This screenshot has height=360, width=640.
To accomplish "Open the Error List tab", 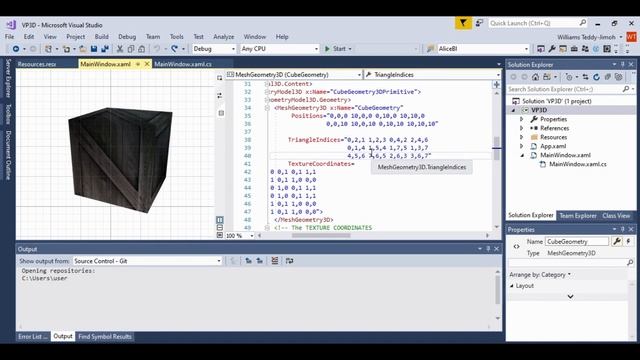I will (x=32, y=337).
